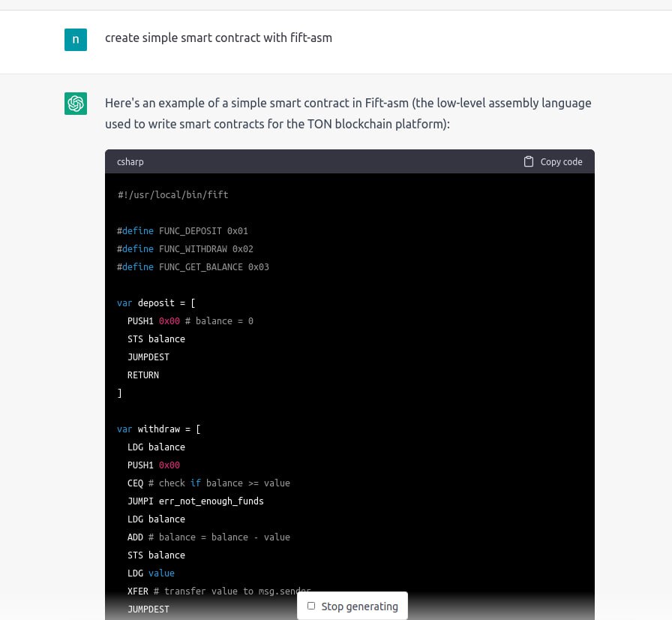This screenshot has height=620, width=672.
Task: Click the 'var deposit = [' code line
Action: click(156, 302)
